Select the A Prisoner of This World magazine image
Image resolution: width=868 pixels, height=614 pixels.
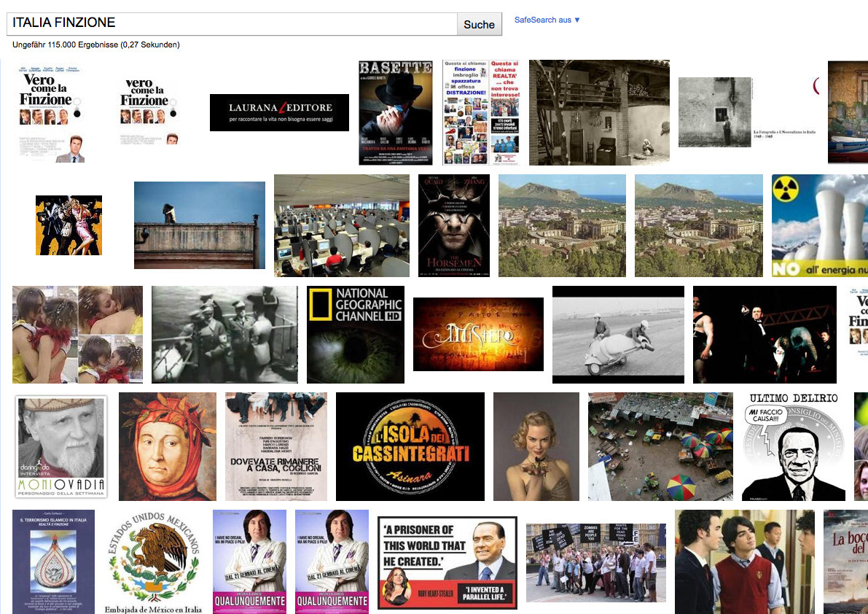pyautogui.click(x=447, y=563)
